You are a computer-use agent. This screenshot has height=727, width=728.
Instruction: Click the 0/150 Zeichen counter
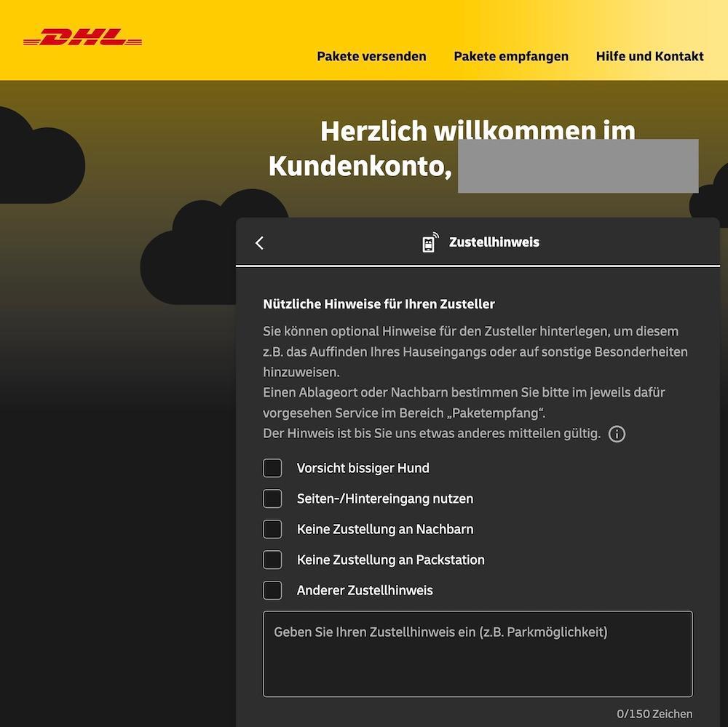[x=654, y=714]
